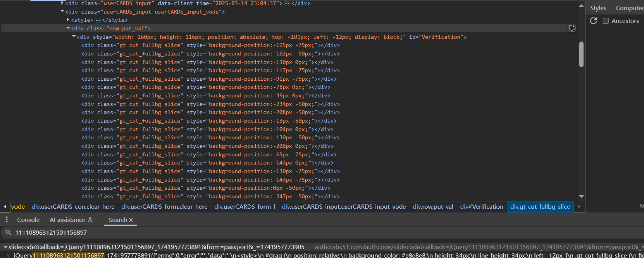Open the AI assistance drawer tab
644x258 pixels.
point(71,220)
